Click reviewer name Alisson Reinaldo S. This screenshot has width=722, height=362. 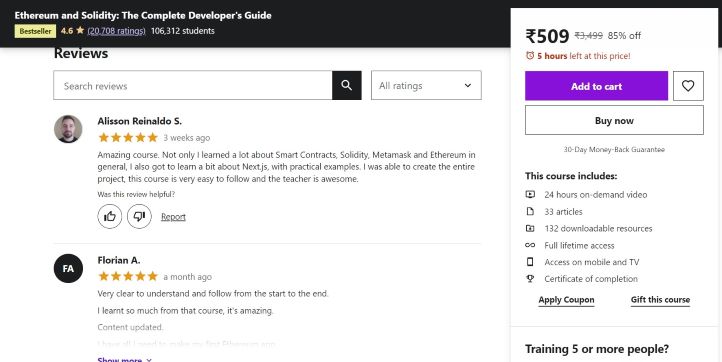tap(140, 121)
